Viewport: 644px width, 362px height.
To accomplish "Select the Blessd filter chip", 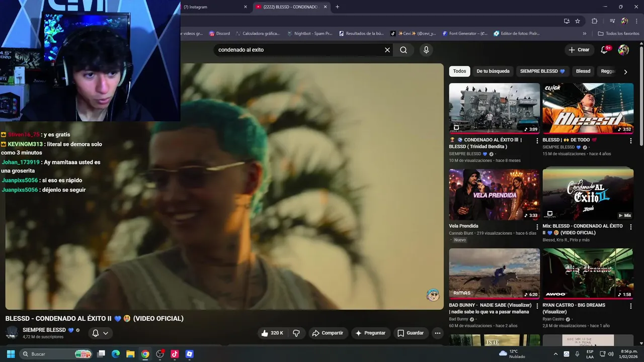I will pyautogui.click(x=583, y=71).
